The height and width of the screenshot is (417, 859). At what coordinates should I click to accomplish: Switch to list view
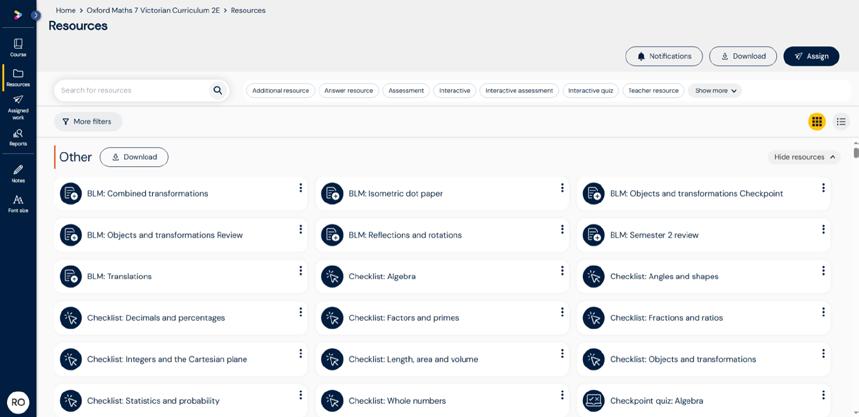pyautogui.click(x=841, y=122)
